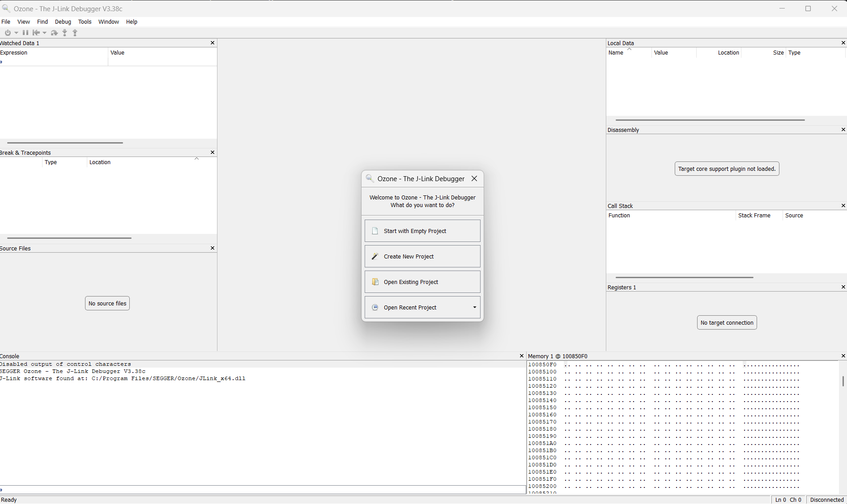Click the Break & Tracepoints horizontal scrollbar
This screenshot has height=504, width=847.
[69, 238]
